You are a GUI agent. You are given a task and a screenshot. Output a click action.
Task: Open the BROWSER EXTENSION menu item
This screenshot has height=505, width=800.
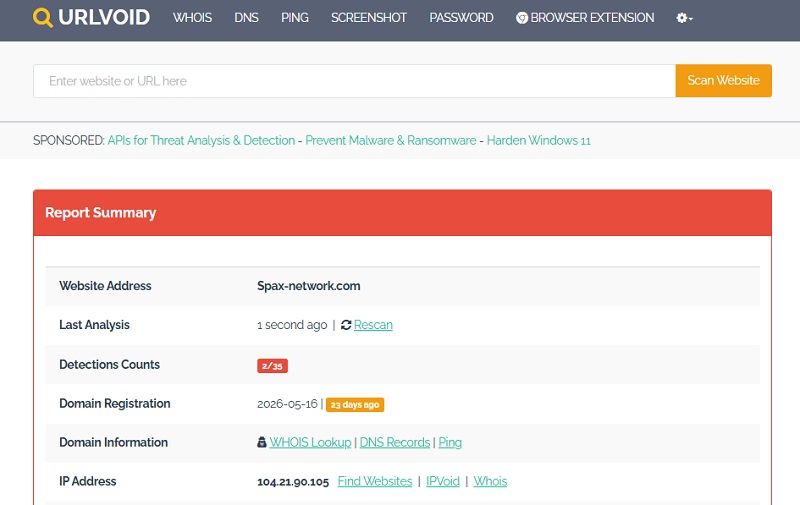pos(585,18)
